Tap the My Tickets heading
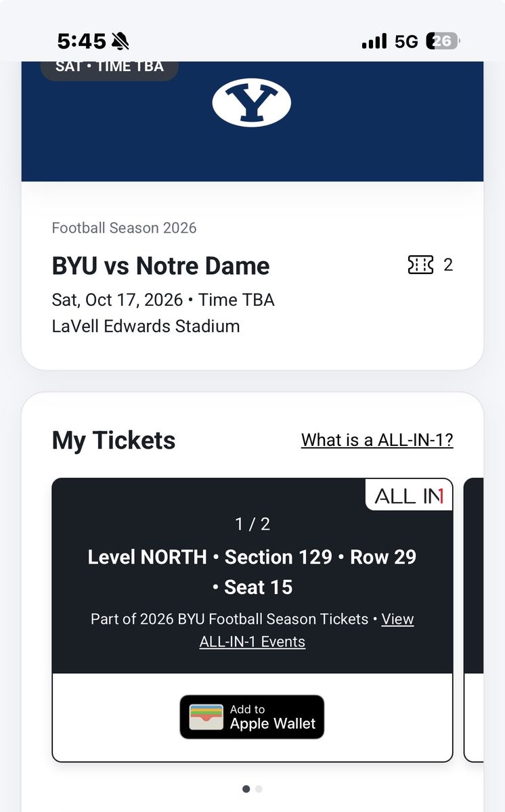The image size is (505, 812). (x=114, y=441)
